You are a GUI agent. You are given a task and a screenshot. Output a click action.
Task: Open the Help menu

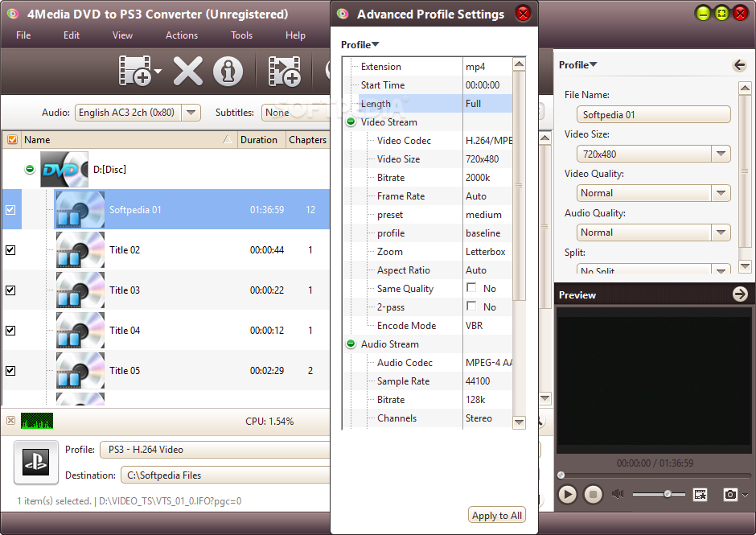point(295,35)
